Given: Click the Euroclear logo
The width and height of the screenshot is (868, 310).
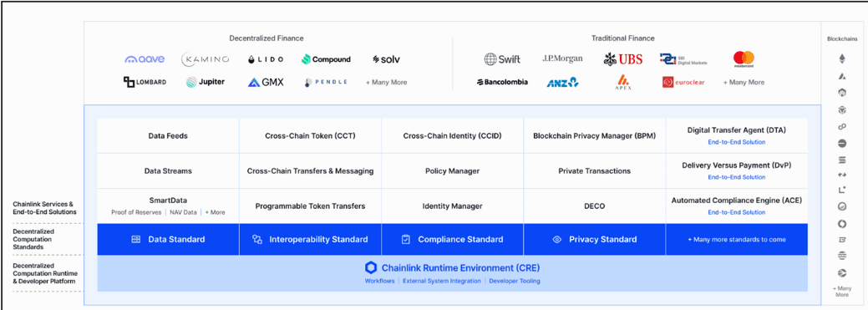Looking at the screenshot, I should [683, 83].
